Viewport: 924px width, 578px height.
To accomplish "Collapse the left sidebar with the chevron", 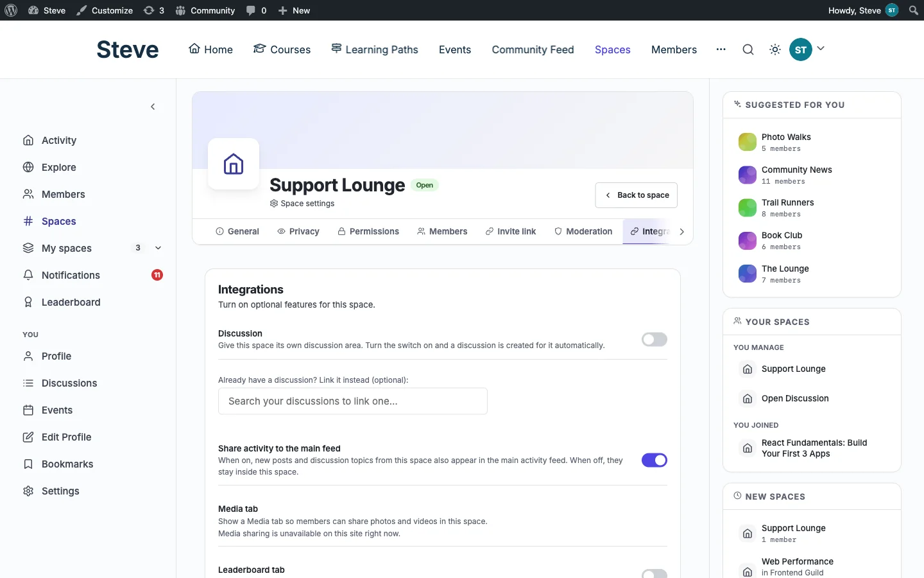I will (153, 107).
